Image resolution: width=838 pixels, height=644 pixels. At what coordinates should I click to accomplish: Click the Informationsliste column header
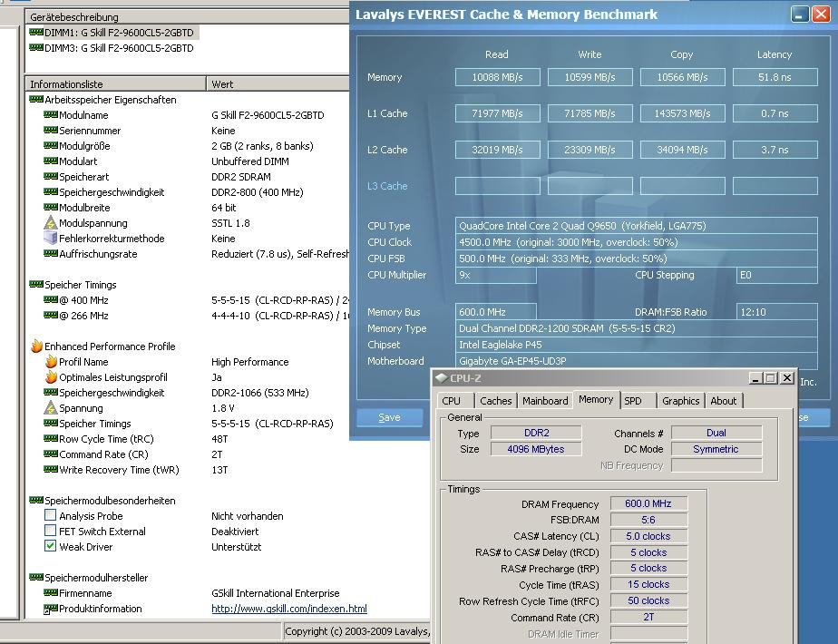click(115, 84)
